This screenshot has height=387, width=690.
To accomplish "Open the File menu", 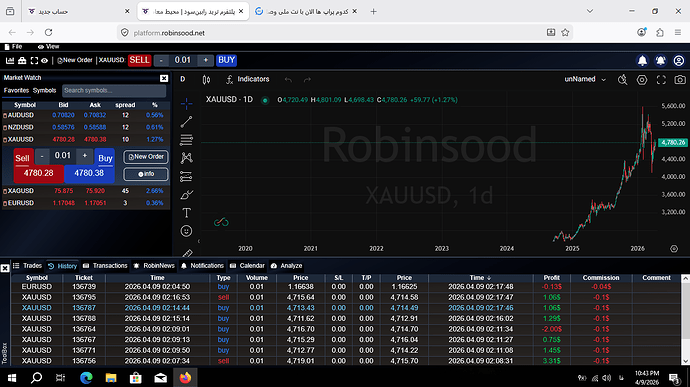I will point(13,47).
